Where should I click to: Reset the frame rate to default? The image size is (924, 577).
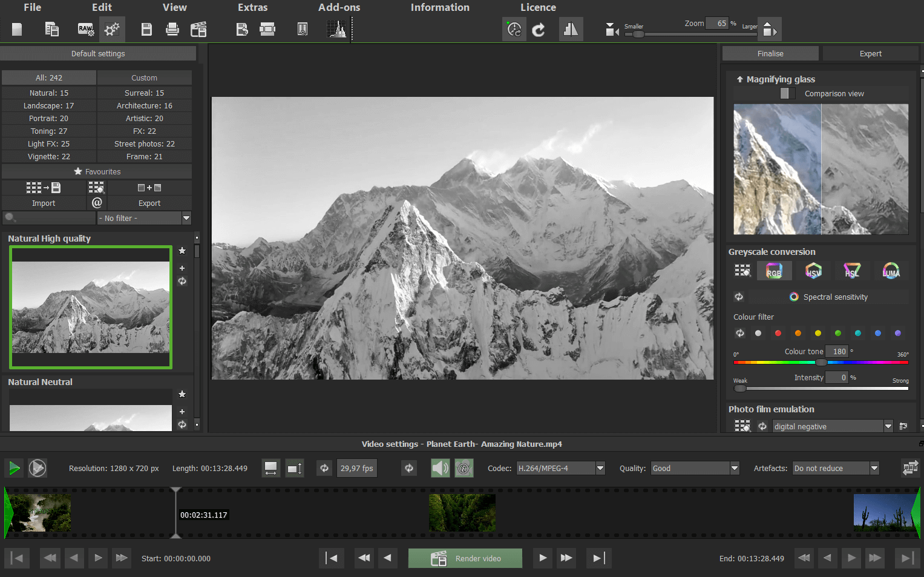pos(324,468)
